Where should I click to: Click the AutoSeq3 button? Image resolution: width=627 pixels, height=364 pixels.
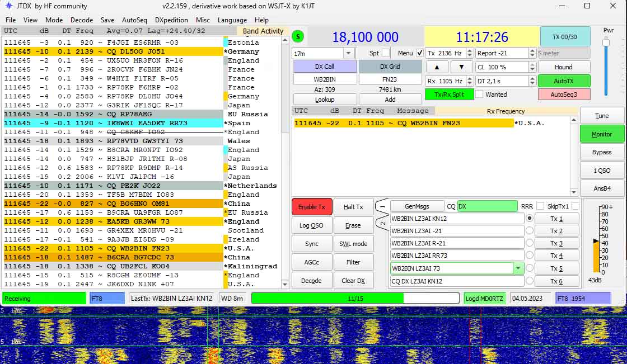click(x=564, y=94)
